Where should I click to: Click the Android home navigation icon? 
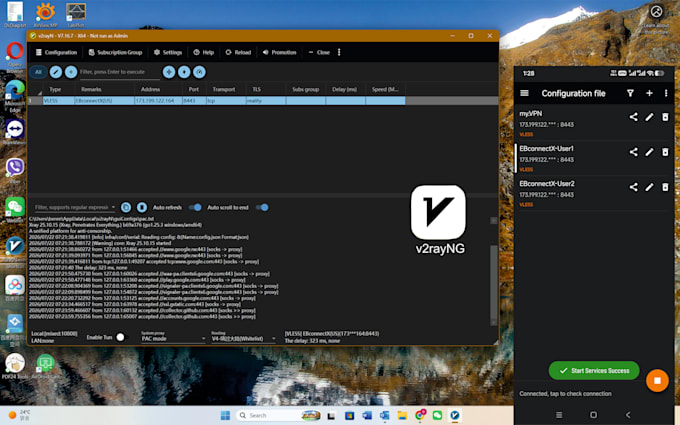(x=594, y=415)
